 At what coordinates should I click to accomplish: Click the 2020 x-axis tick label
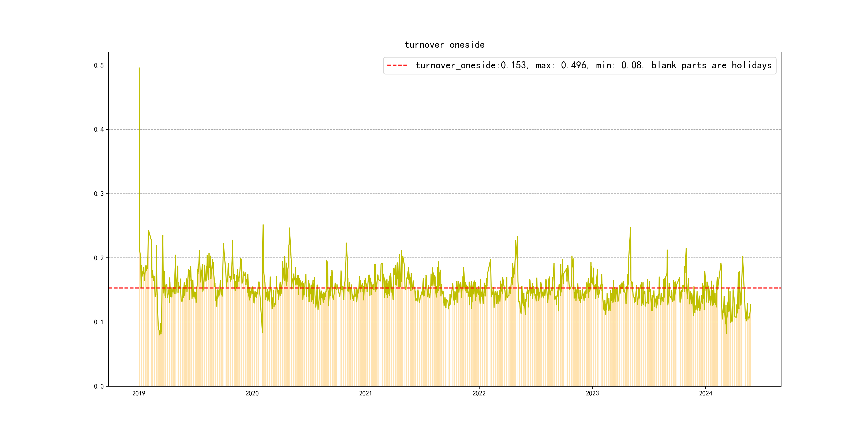point(252,393)
